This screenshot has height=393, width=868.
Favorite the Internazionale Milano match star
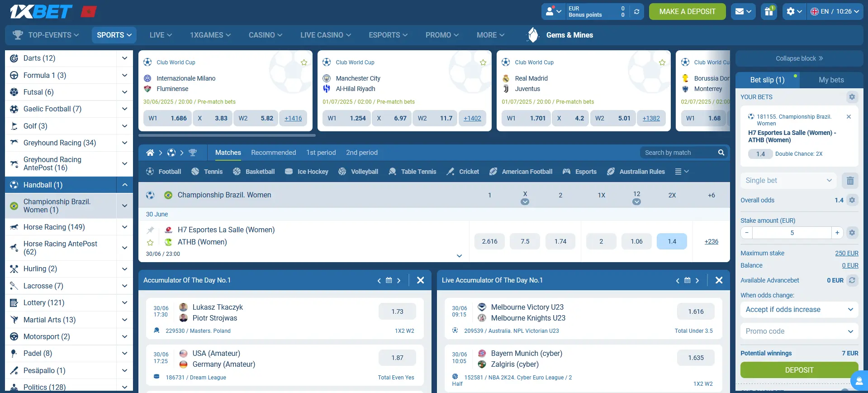point(304,62)
